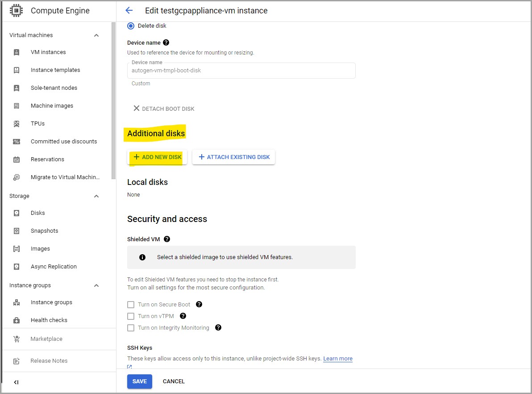This screenshot has width=532, height=394.
Task: Enable the Turn on vTPM checkbox
Action: 131,316
